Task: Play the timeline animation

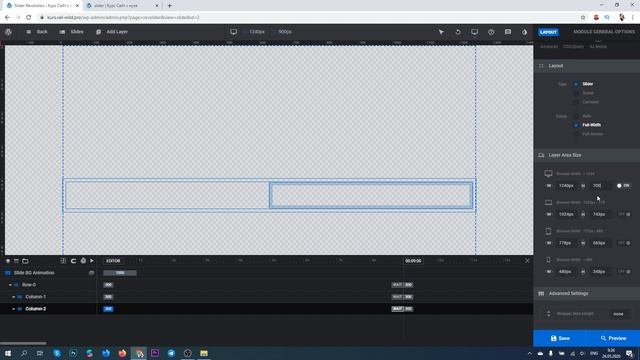Action: pos(92,261)
